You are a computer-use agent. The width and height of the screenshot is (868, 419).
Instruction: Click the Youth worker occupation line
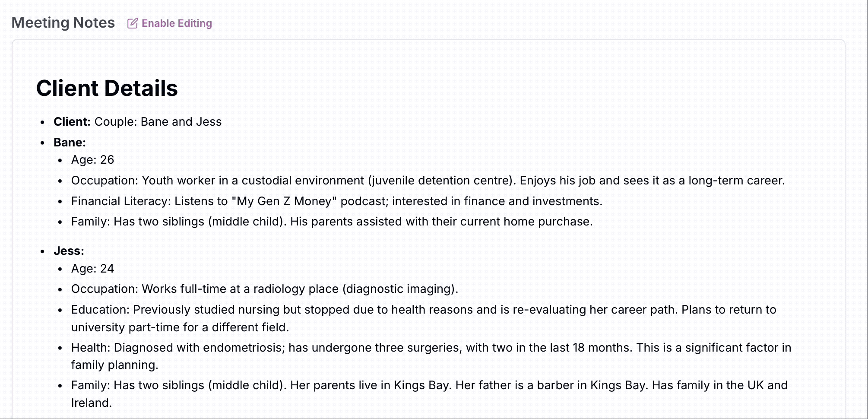coord(428,181)
